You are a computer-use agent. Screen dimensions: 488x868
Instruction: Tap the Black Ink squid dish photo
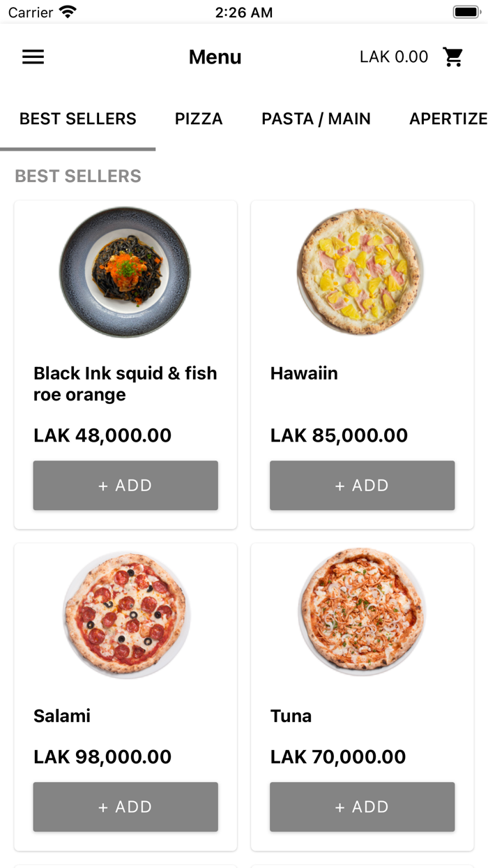(125, 272)
